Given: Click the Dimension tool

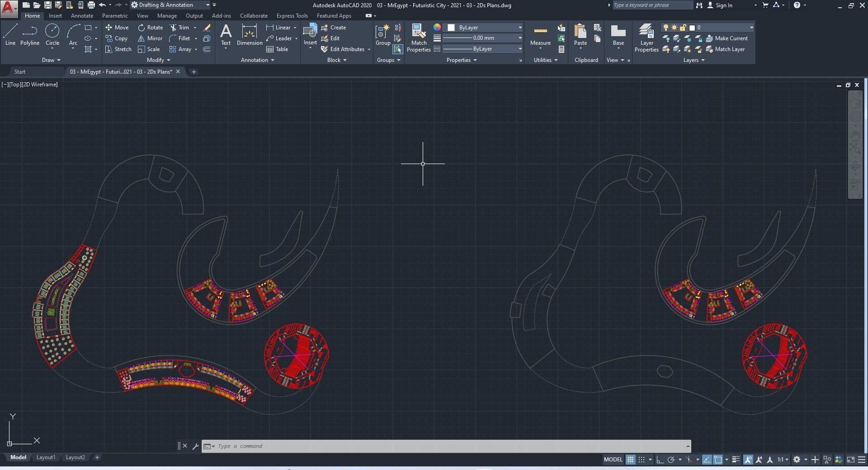Looking at the screenshot, I should tap(250, 35).
